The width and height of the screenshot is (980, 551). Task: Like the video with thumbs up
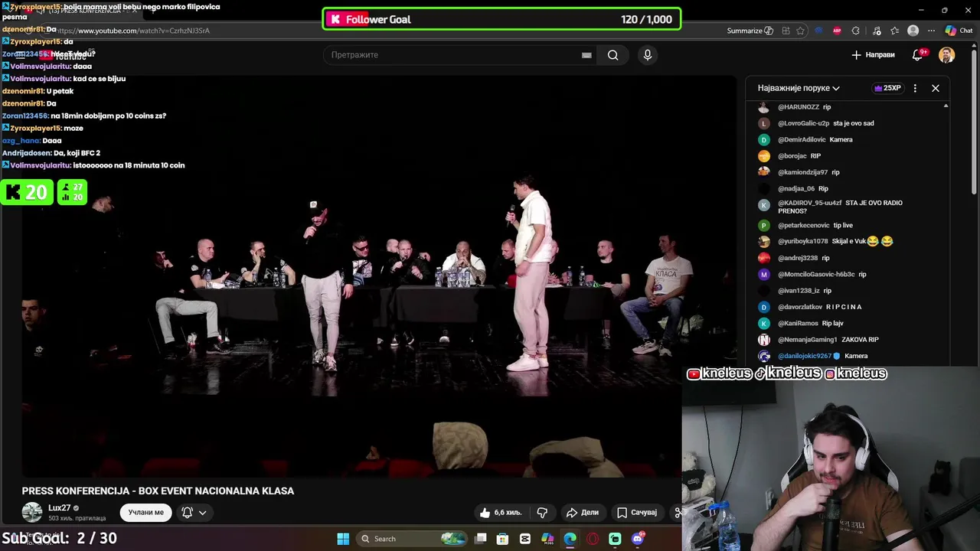(501, 513)
